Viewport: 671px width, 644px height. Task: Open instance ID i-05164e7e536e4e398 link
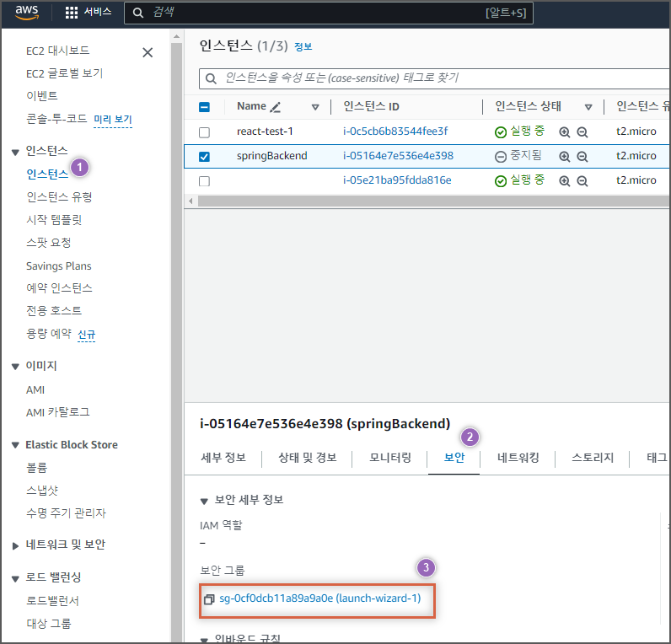[398, 156]
